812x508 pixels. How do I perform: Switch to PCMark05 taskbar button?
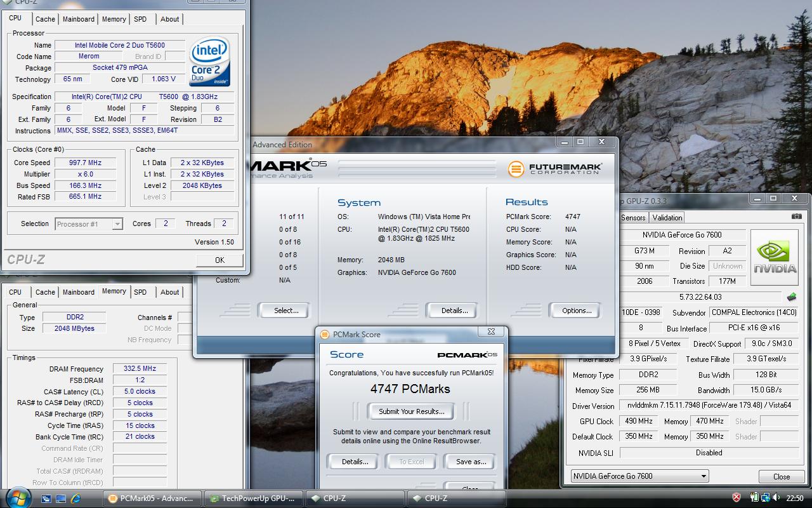[152, 498]
